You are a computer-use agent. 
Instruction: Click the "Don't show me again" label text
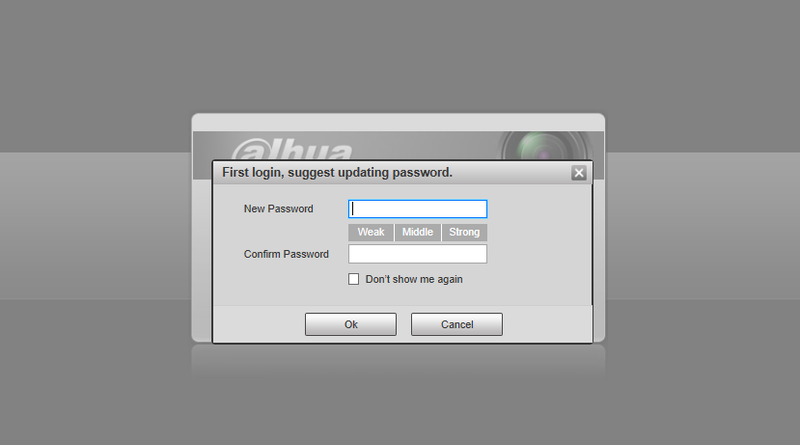click(414, 279)
